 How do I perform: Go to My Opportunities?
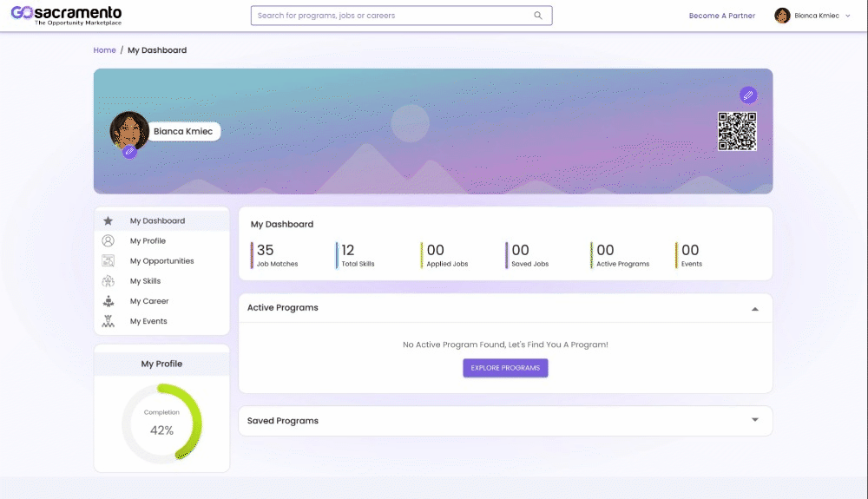(x=161, y=260)
